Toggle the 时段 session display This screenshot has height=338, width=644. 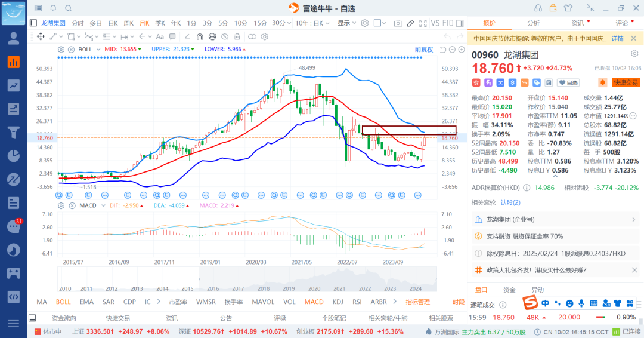coord(459,302)
